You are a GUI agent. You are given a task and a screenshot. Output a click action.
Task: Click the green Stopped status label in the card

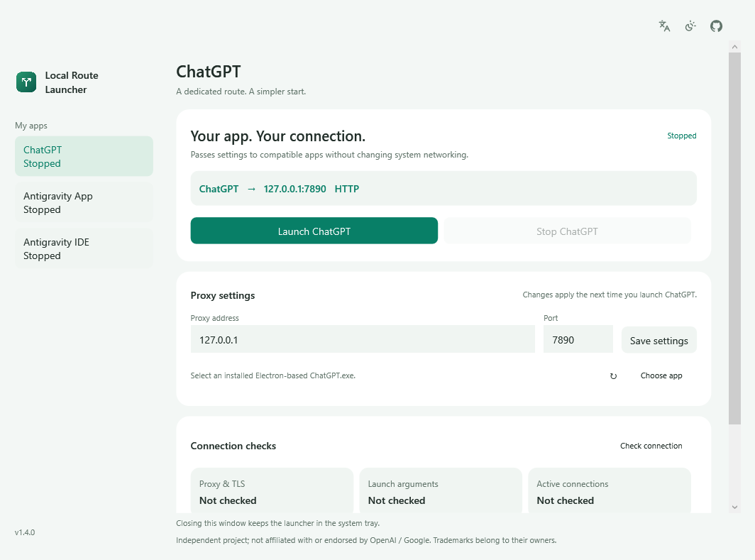point(681,136)
